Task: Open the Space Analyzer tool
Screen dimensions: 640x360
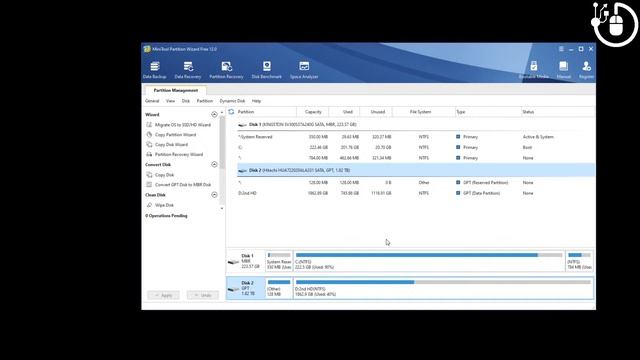Action: click(x=304, y=70)
